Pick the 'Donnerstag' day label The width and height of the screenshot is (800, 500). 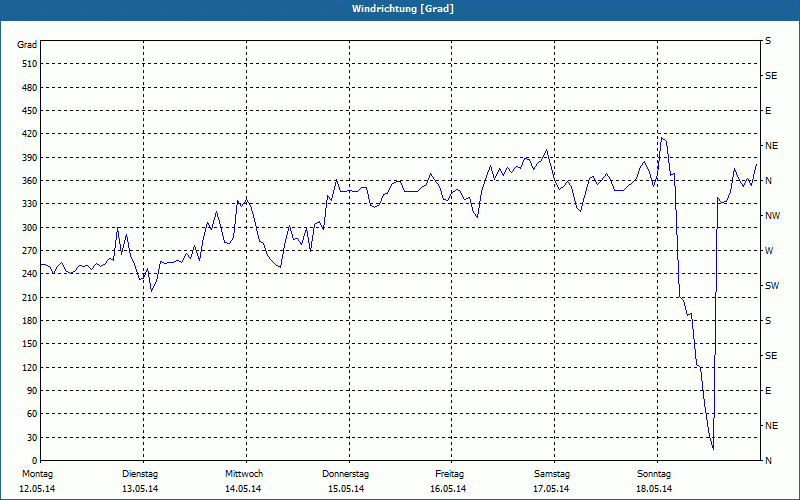tap(346, 473)
